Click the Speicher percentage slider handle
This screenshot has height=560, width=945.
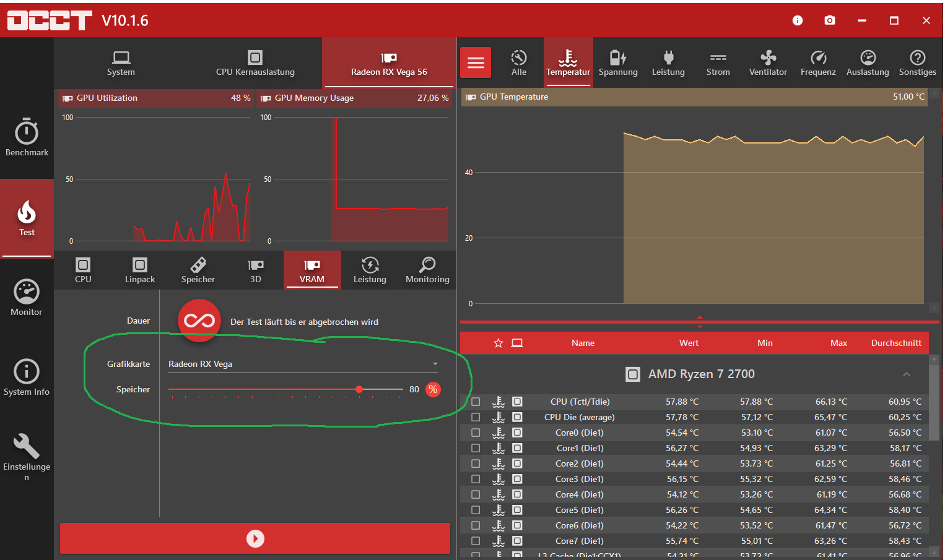[359, 389]
